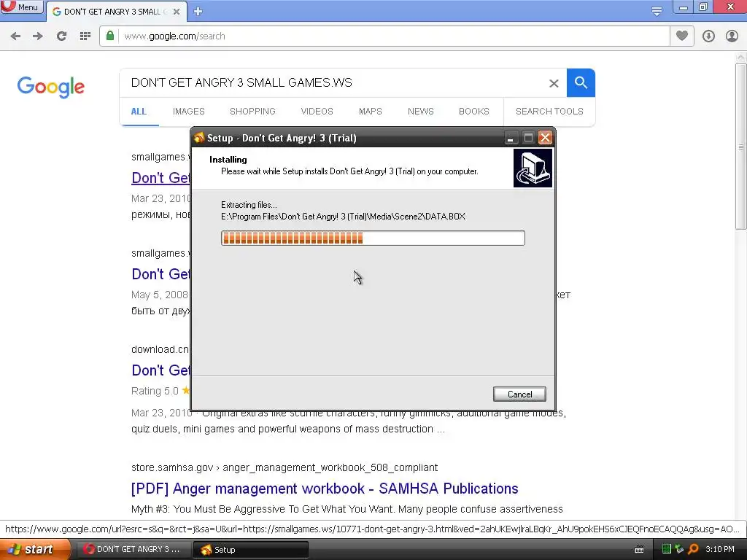The width and height of the screenshot is (747, 560).
Task: Click the DATA.BOX extraction path text
Action: [x=343, y=217]
